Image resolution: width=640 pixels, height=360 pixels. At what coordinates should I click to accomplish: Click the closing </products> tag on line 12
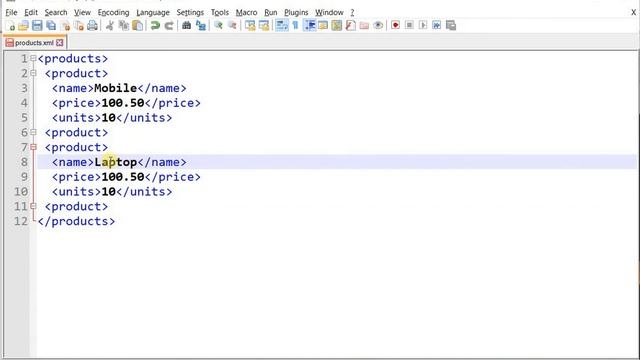click(76, 221)
